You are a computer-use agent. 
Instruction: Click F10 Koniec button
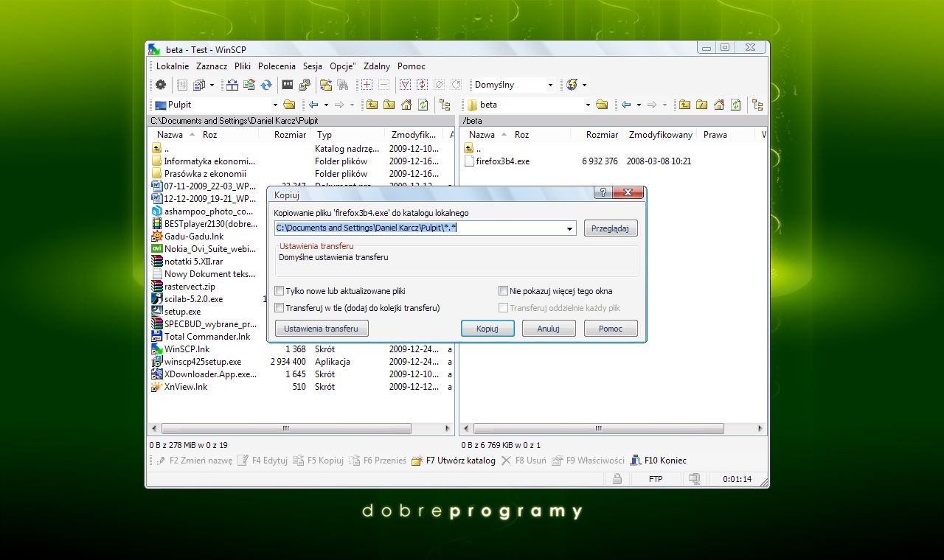coord(659,461)
